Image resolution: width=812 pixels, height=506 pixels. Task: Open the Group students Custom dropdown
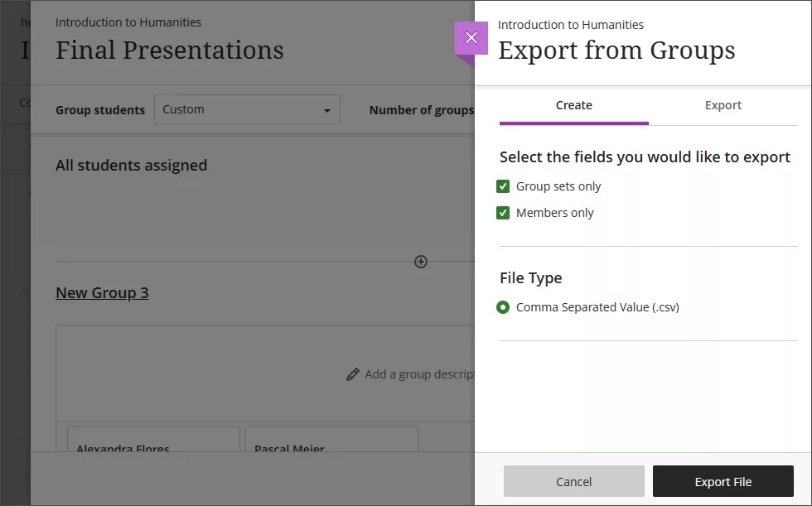[247, 108]
